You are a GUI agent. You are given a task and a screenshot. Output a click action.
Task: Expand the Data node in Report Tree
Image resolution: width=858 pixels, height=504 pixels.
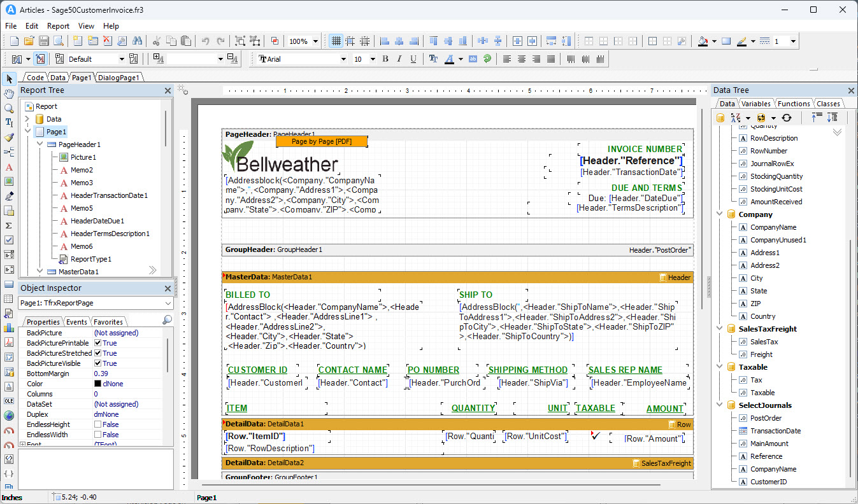click(27, 119)
